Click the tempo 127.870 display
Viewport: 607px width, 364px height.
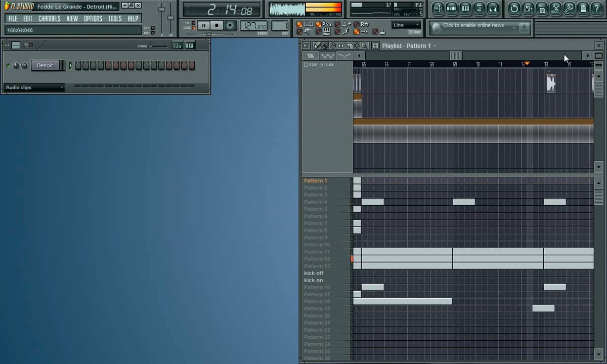[x=254, y=26]
